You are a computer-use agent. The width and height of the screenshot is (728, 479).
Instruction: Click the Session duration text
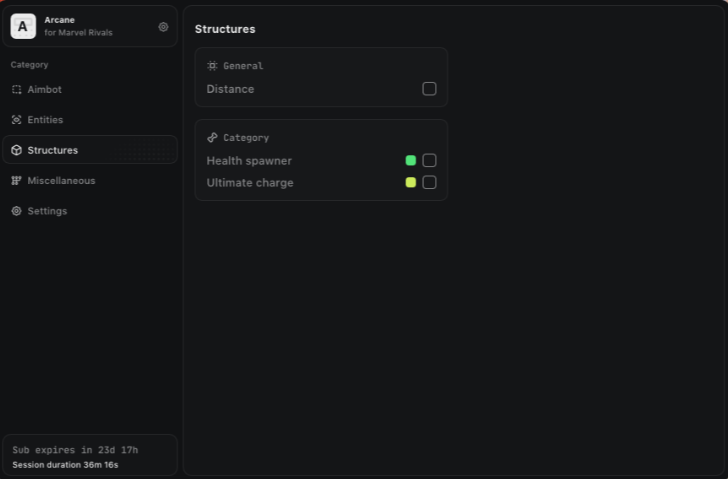(65, 465)
